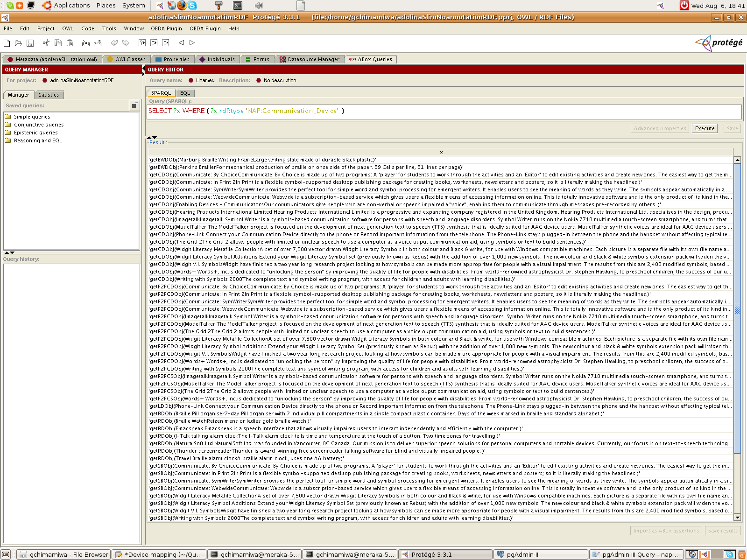Open a project via the folder toolbar icon
The height and width of the screenshot is (560, 747).
18,43
